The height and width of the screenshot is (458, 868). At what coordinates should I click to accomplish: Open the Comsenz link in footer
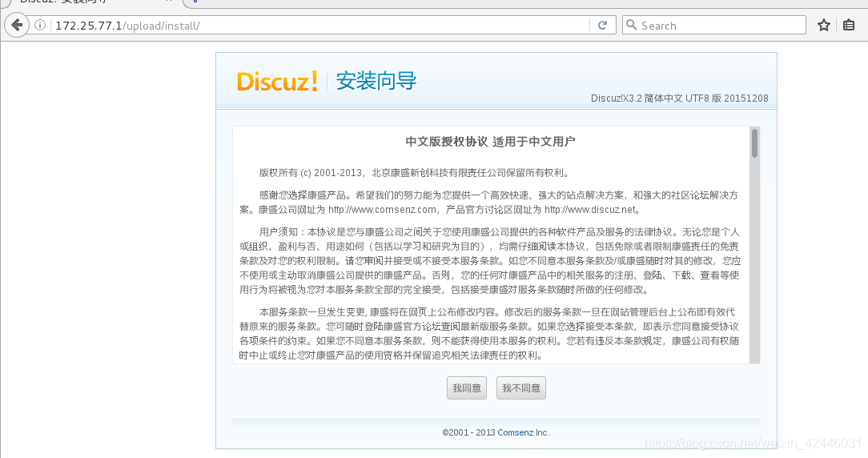click(x=516, y=432)
